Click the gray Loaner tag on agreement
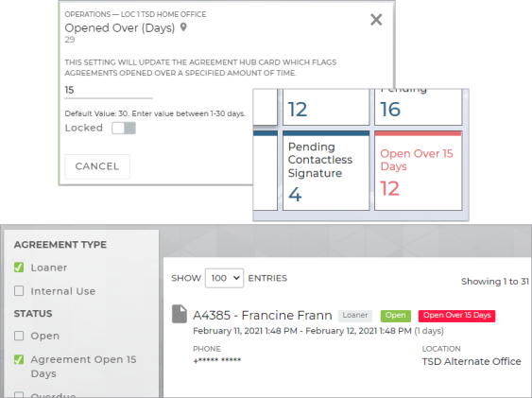Viewport: 532px width, 398px height. 355,316
